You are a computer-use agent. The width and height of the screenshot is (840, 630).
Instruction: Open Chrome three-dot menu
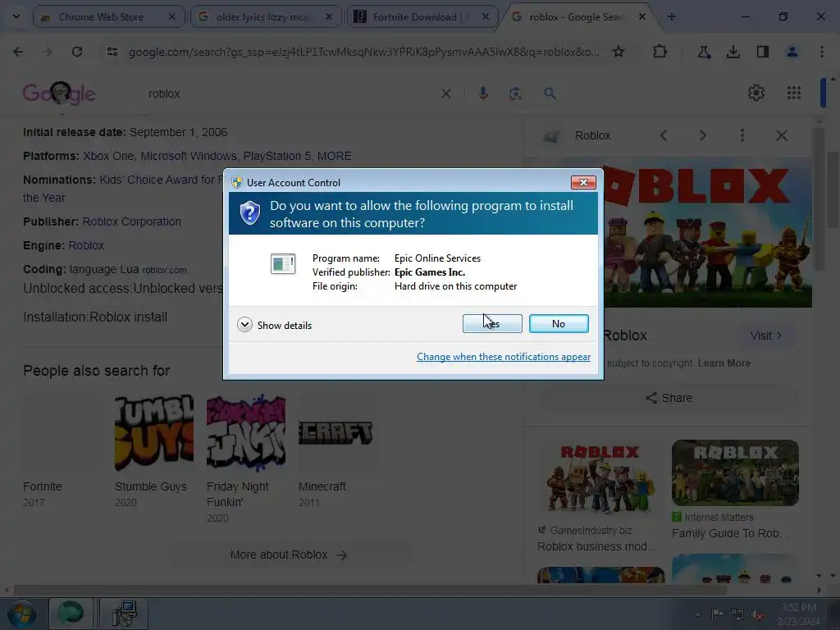point(821,52)
